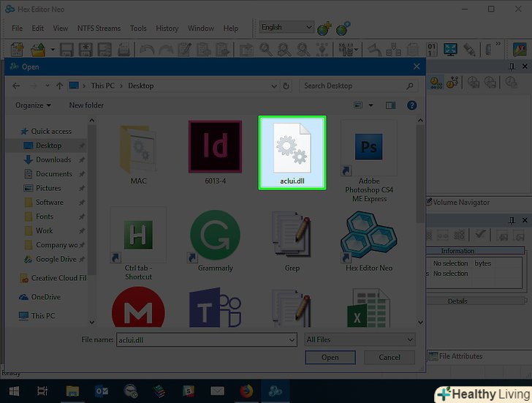Click the Find magnifier toolbar icon
Screen dimensions: 532x403
tap(266, 50)
